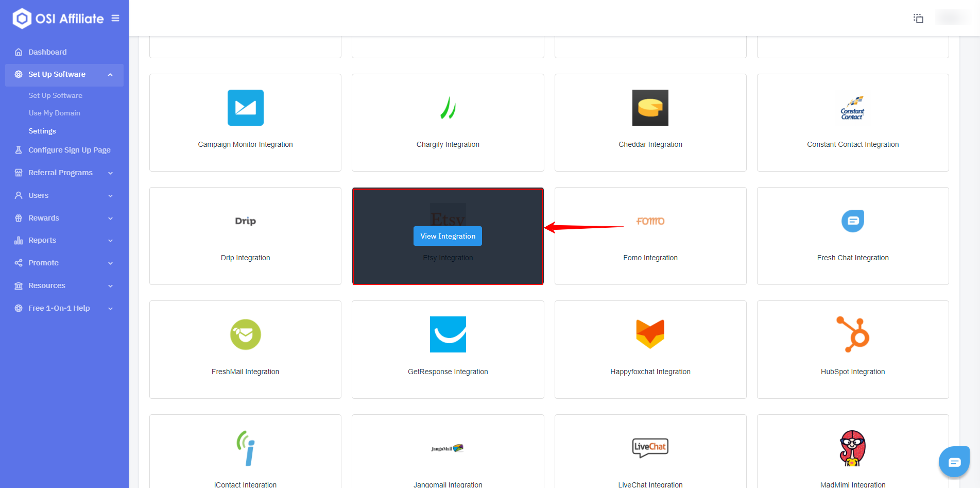The width and height of the screenshot is (980, 488).
Task: Select the Cheddar cheese logo
Action: pyautogui.click(x=650, y=108)
